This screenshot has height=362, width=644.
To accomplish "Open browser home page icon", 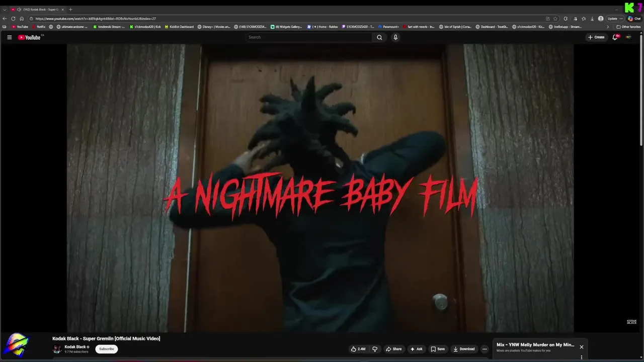I will click(22, 19).
